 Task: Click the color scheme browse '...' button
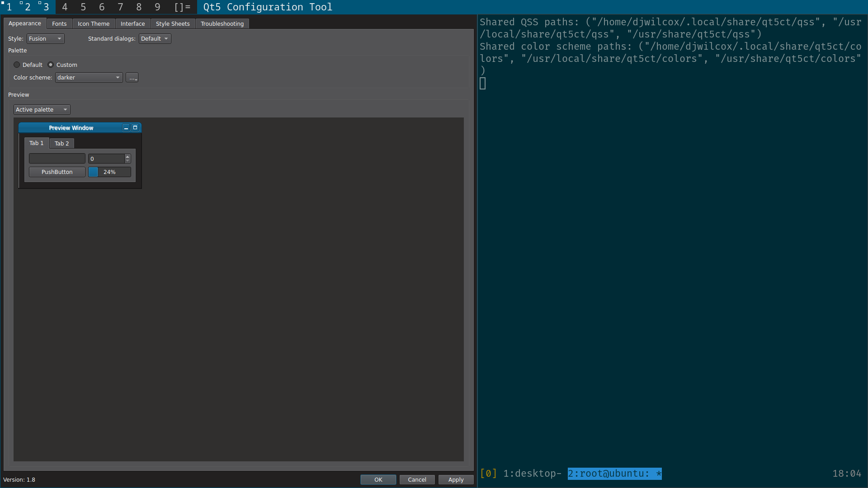point(132,78)
